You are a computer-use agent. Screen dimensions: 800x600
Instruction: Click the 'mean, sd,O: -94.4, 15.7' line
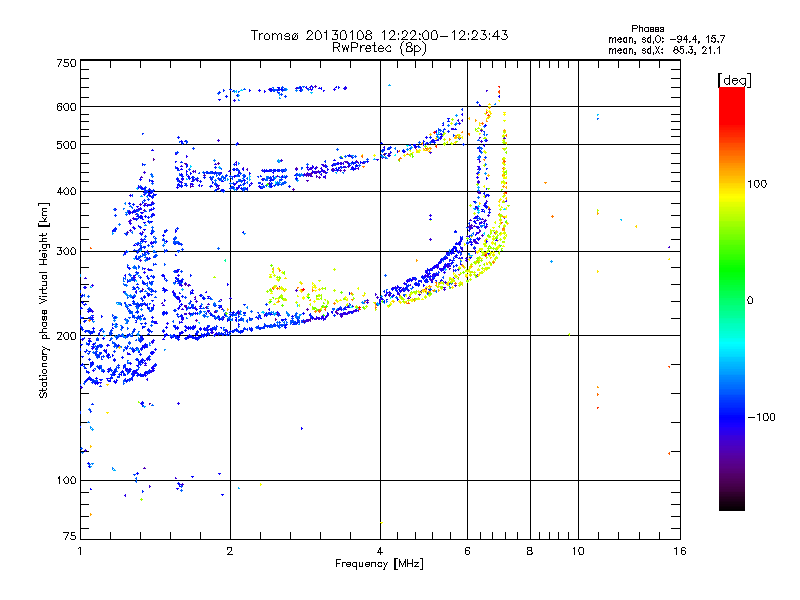pyautogui.click(x=666, y=39)
